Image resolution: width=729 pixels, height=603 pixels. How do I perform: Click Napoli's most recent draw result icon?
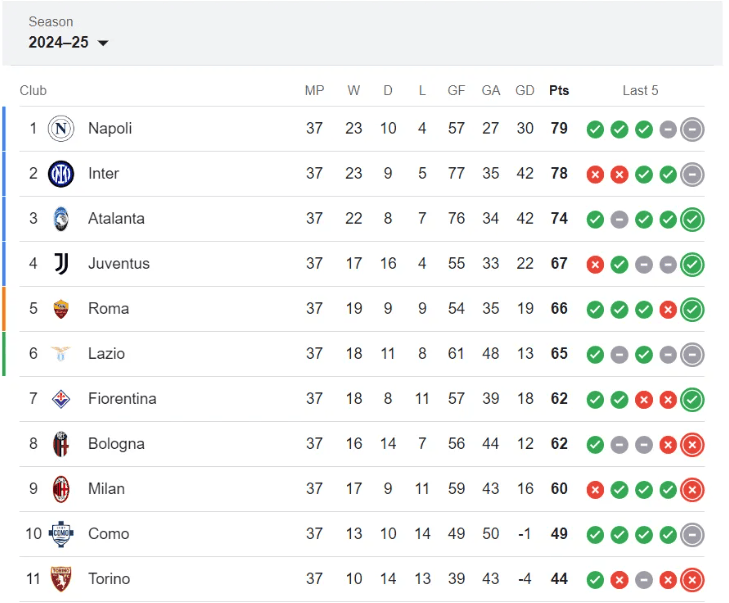tap(692, 129)
